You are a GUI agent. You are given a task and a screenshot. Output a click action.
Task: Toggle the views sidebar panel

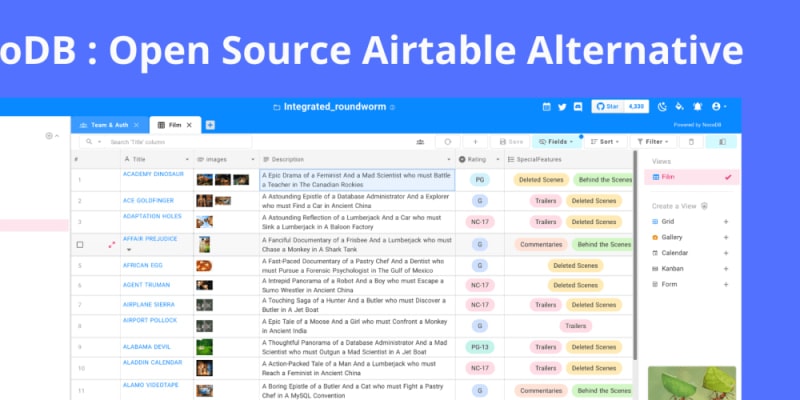[720, 142]
